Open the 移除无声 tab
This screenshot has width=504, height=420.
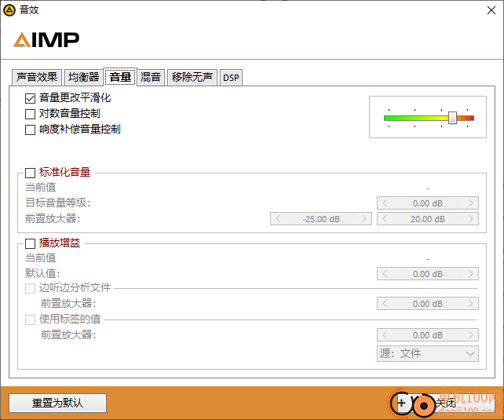tap(192, 78)
